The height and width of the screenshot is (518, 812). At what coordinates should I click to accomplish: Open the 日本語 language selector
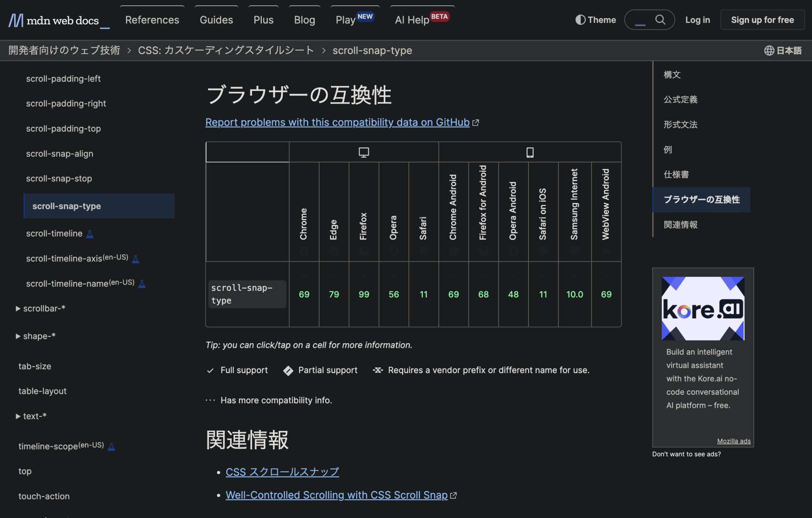tap(783, 50)
